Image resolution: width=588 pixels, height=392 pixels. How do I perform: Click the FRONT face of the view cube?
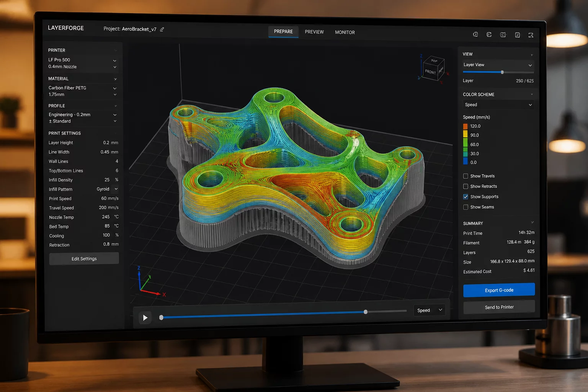[x=430, y=72]
